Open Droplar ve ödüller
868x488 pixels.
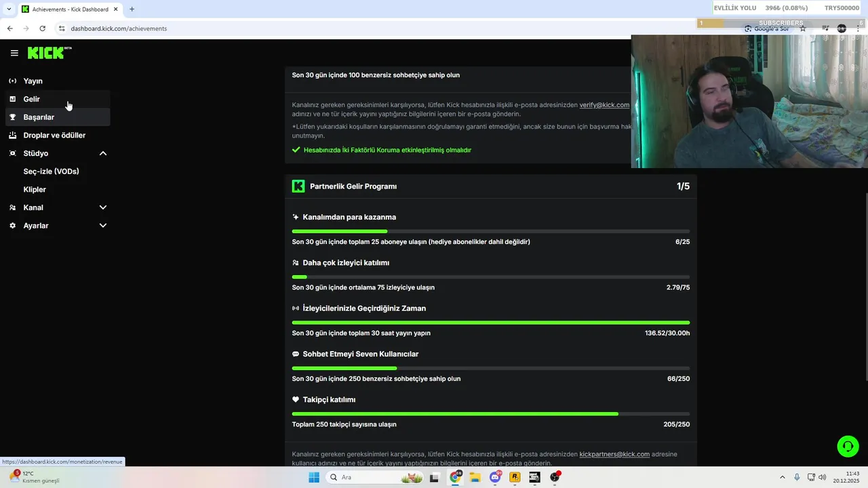[58, 135]
